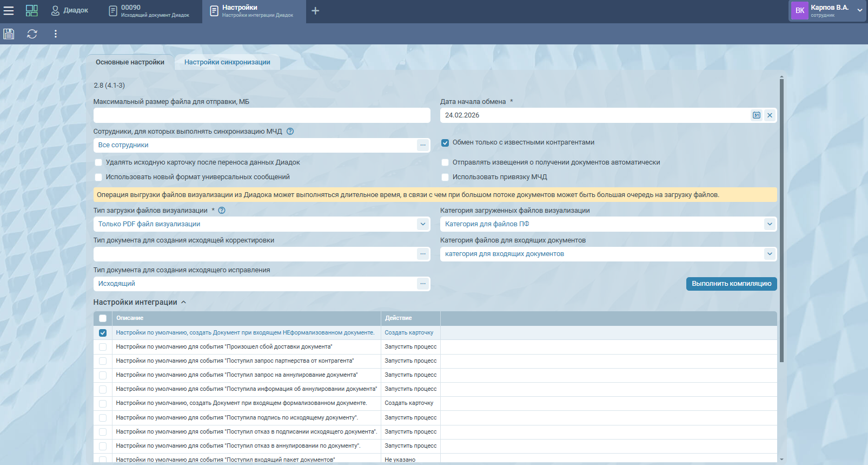Viewport: 868px width, 465px height.
Task: Switch to 'Настройки синхронизации' tab
Action: (227, 62)
